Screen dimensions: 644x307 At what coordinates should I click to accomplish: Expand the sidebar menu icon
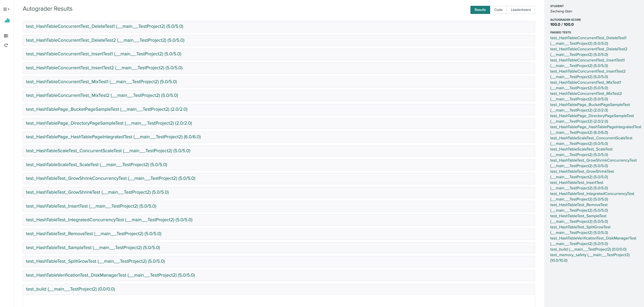click(x=6, y=9)
